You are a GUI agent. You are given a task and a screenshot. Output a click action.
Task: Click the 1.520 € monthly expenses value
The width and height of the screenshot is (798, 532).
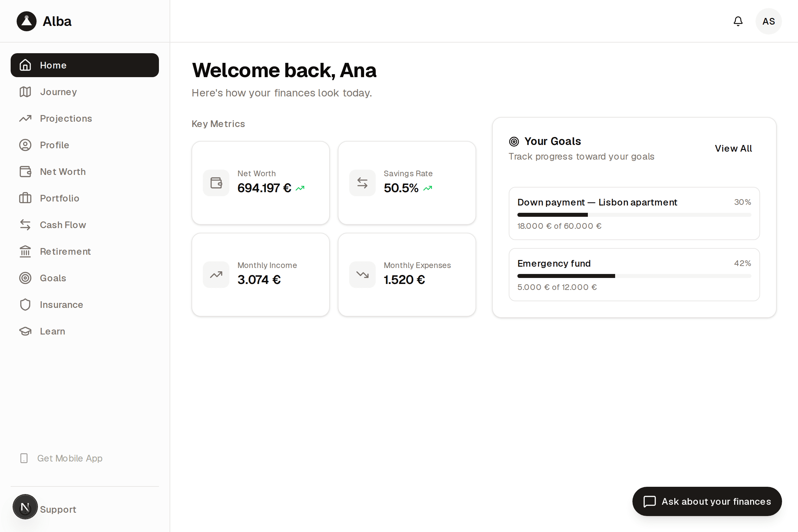[404, 280]
